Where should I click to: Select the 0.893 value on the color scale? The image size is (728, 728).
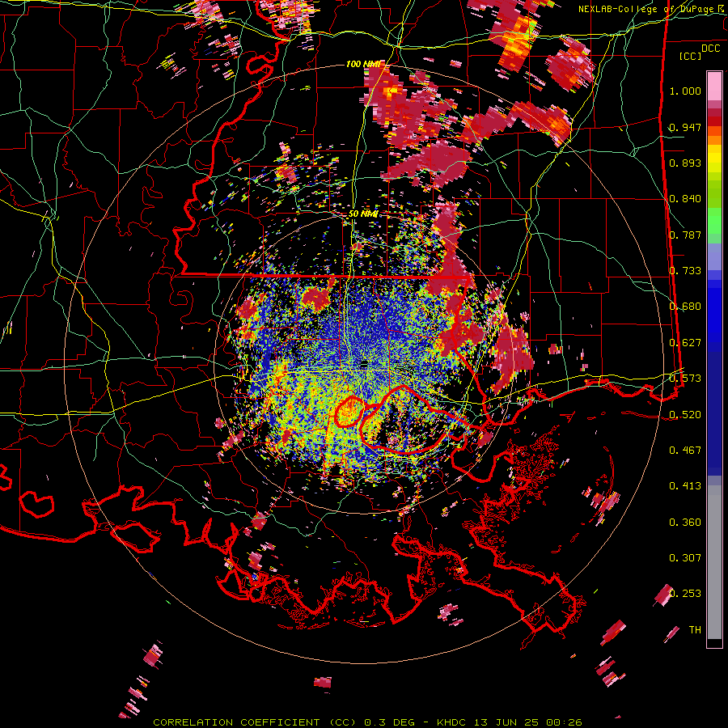tap(685, 163)
